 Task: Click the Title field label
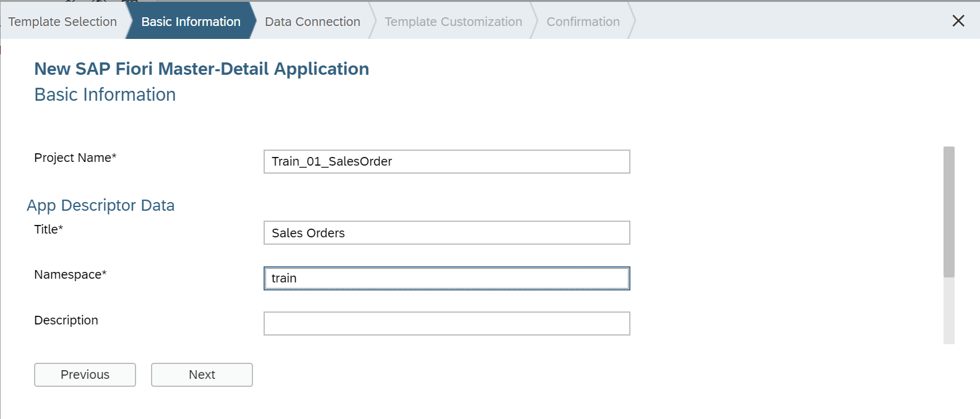tap(48, 229)
